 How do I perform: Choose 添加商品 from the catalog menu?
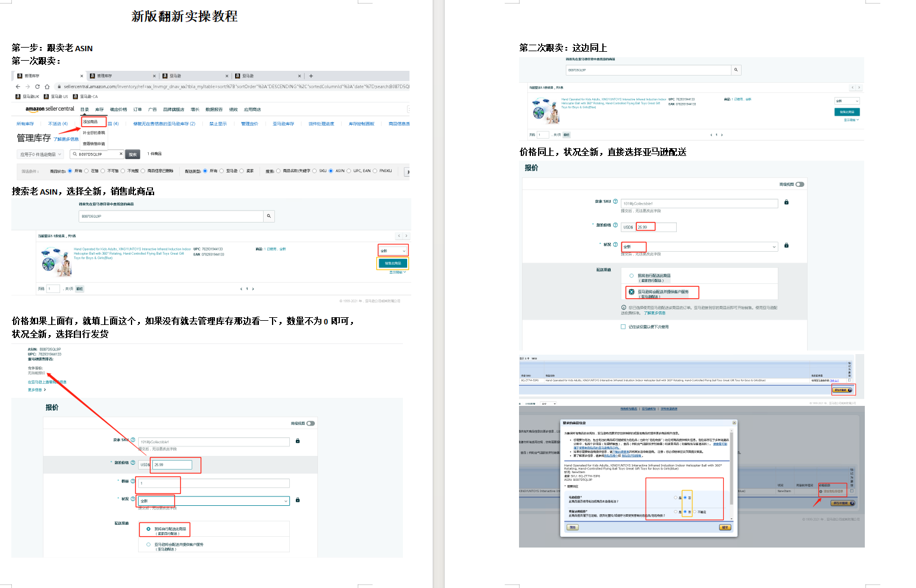click(90, 121)
